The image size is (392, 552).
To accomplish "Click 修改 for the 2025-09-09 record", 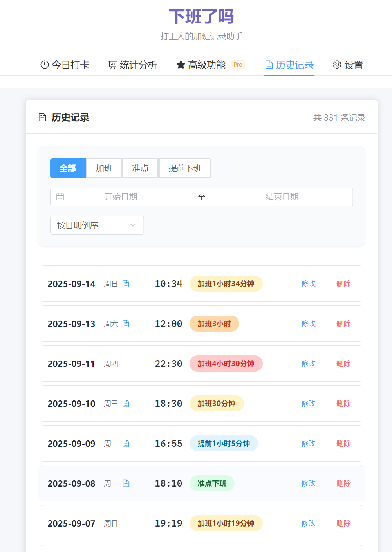I will (x=309, y=444).
